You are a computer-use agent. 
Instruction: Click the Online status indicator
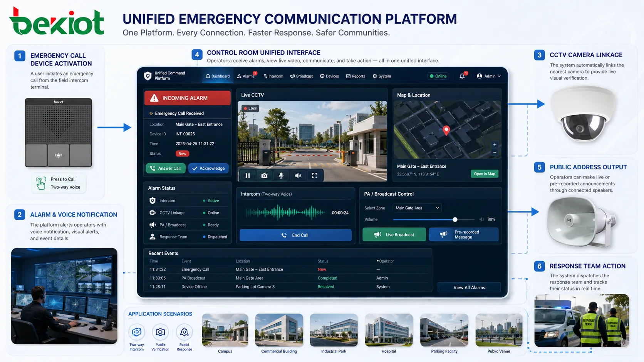click(x=438, y=76)
